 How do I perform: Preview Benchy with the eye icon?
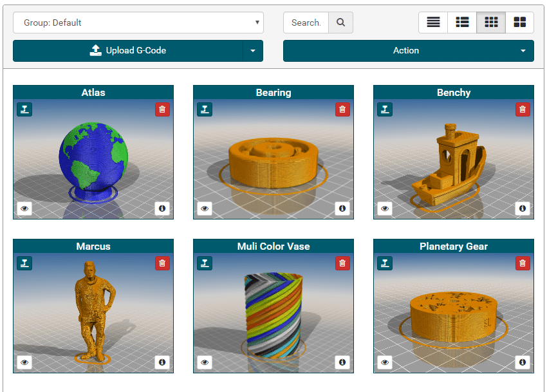coord(385,209)
